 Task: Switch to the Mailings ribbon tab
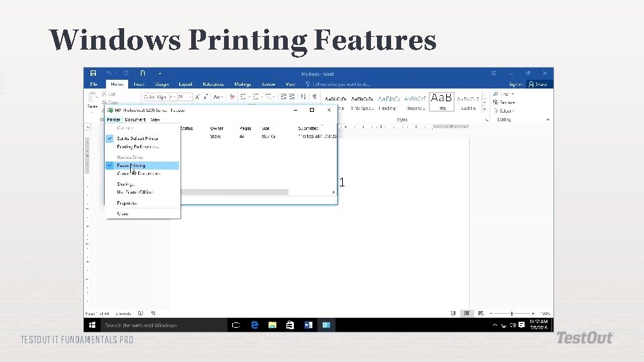tap(243, 84)
